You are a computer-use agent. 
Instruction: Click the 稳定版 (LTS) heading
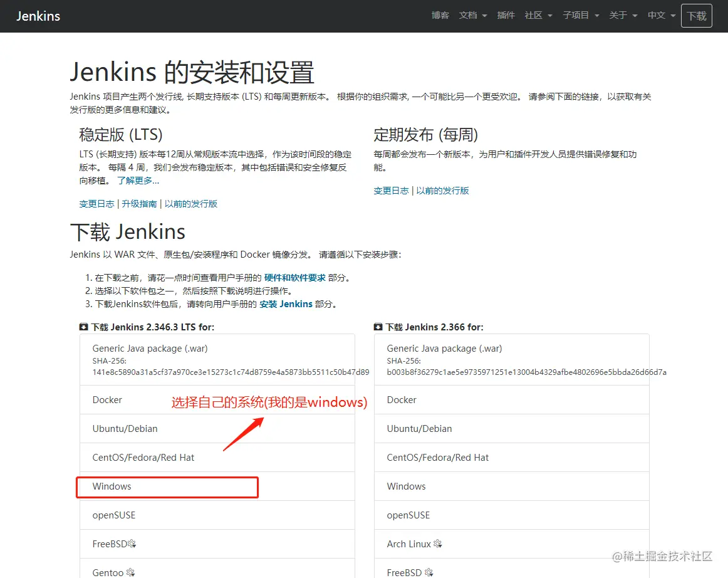click(x=121, y=135)
